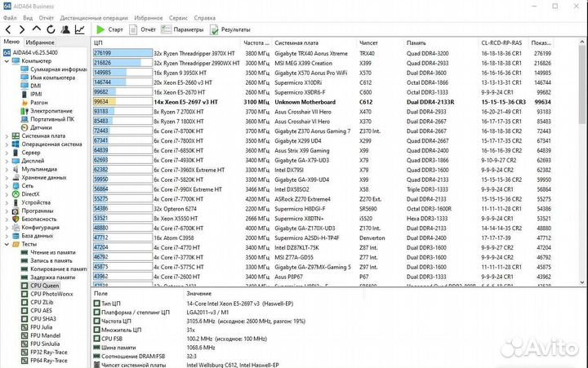Viewport: 588px width, 368px height.
Task: Expand the Системная плата tree node
Action: point(7,135)
